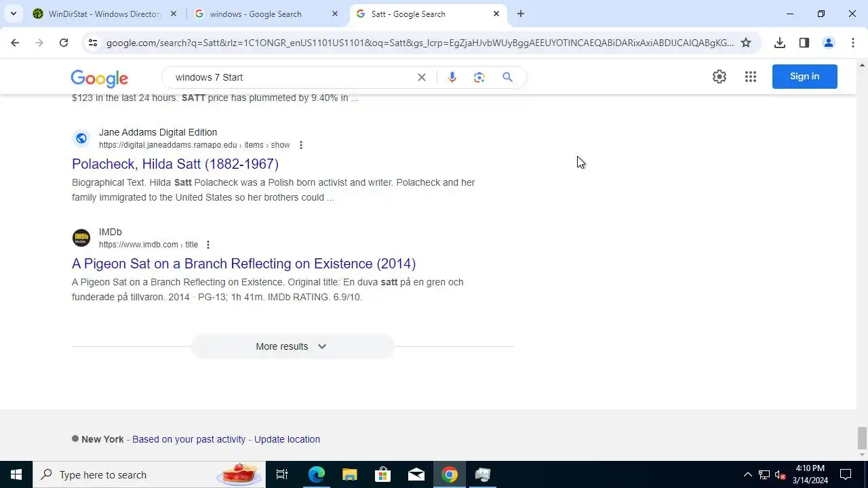Click the IMDb source name
Screen dimensions: 868x488
pos(111,232)
